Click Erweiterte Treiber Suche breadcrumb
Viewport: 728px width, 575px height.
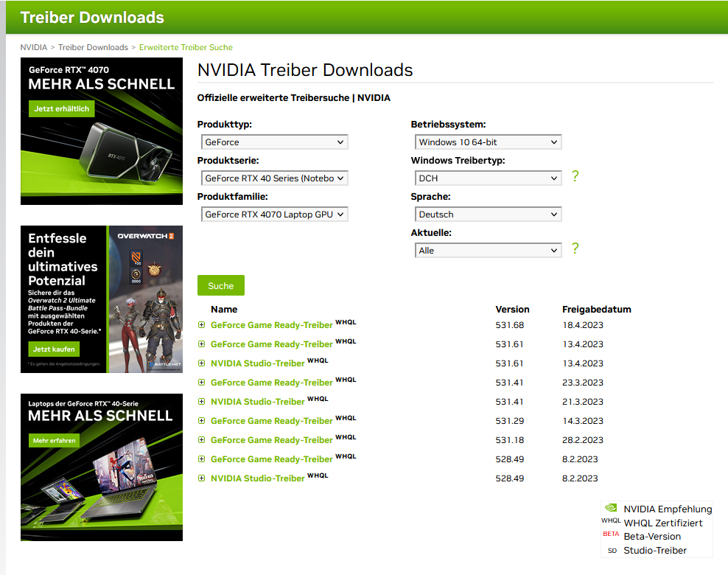pyautogui.click(x=186, y=47)
